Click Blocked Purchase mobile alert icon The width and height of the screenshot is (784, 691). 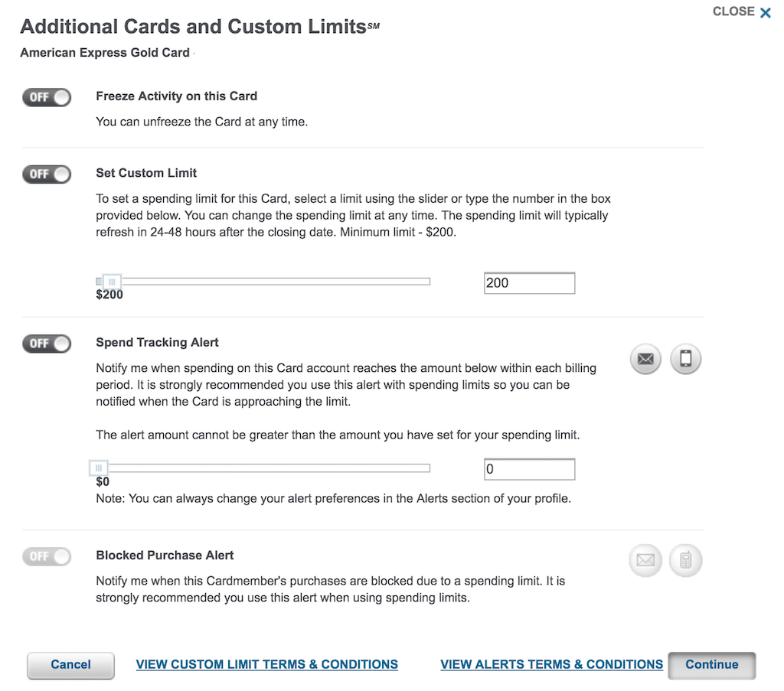point(685,561)
